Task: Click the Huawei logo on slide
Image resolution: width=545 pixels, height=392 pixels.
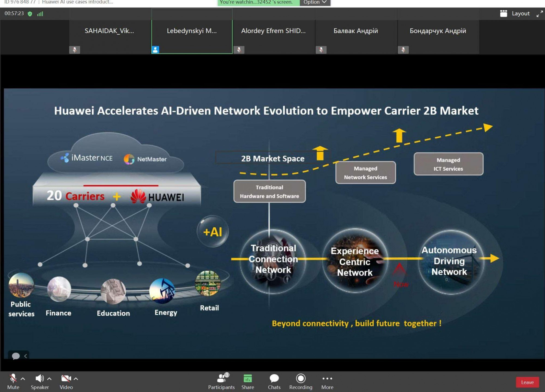Action: tap(157, 197)
